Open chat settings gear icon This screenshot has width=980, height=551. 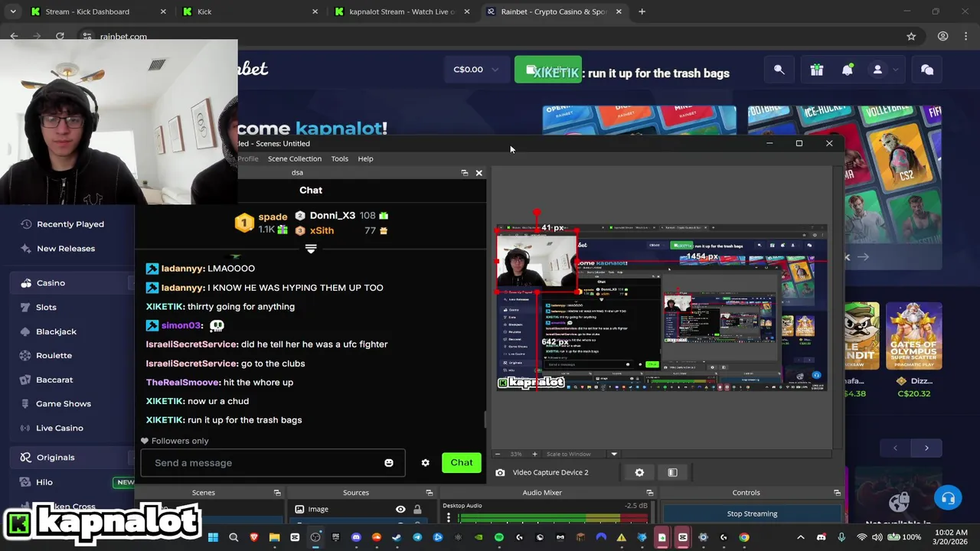tap(426, 463)
